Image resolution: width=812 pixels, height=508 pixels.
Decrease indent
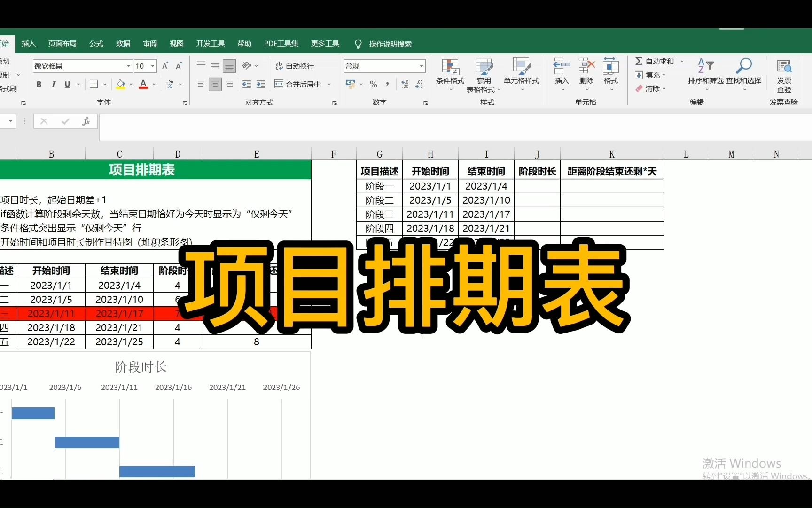[x=247, y=84]
